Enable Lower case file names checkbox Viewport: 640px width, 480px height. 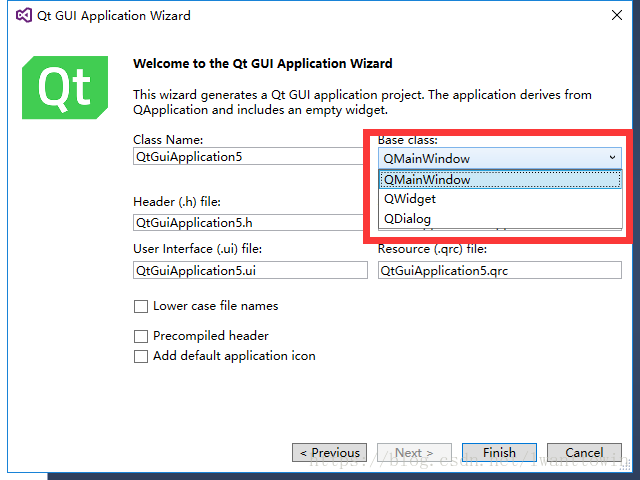click(141, 306)
